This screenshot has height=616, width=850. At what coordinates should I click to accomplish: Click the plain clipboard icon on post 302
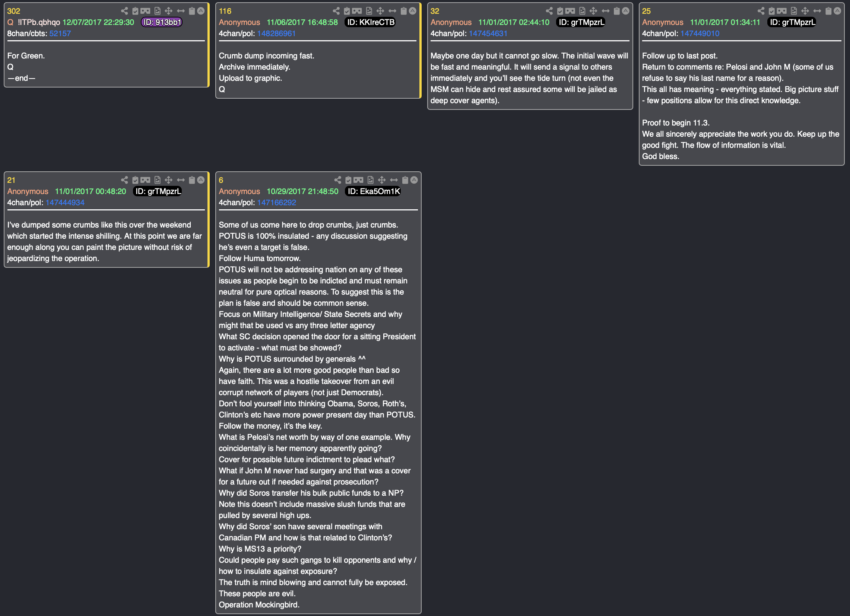192,11
